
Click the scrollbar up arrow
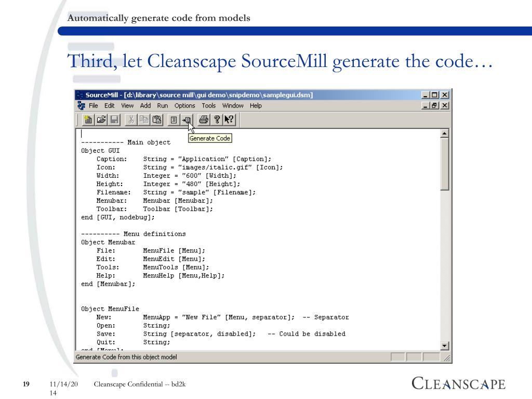tap(445, 134)
